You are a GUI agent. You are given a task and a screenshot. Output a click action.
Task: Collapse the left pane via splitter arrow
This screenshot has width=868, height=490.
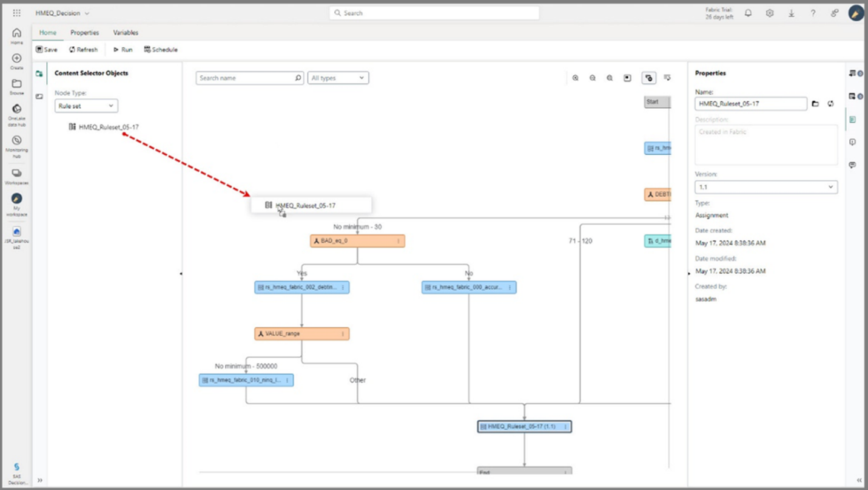[x=181, y=274]
